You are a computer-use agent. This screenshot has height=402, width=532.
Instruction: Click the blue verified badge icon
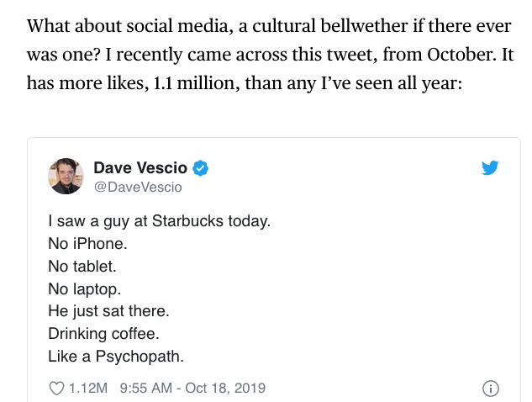click(x=201, y=168)
